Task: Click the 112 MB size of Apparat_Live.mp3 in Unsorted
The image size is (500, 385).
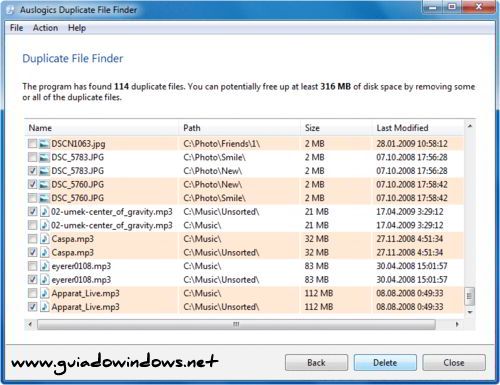Action: 319,307
